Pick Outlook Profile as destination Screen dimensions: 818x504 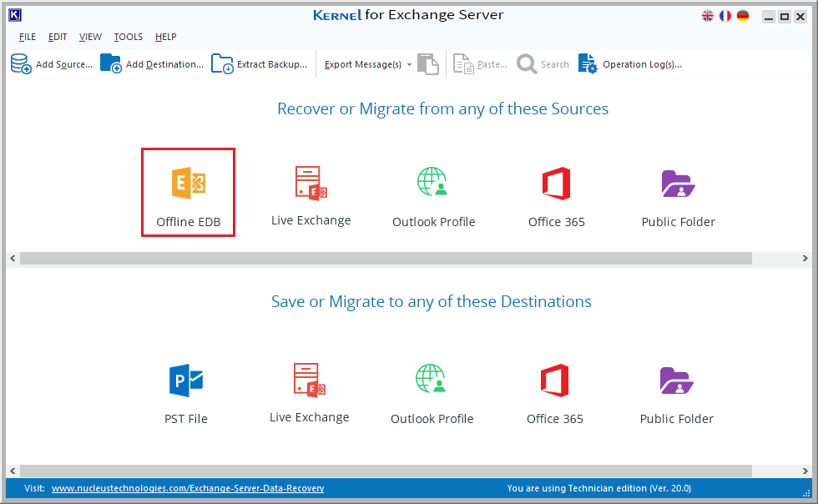tap(432, 395)
